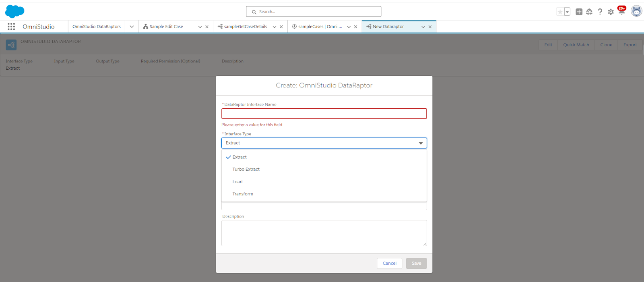Click the New Dataraptor tab icon

(369, 27)
